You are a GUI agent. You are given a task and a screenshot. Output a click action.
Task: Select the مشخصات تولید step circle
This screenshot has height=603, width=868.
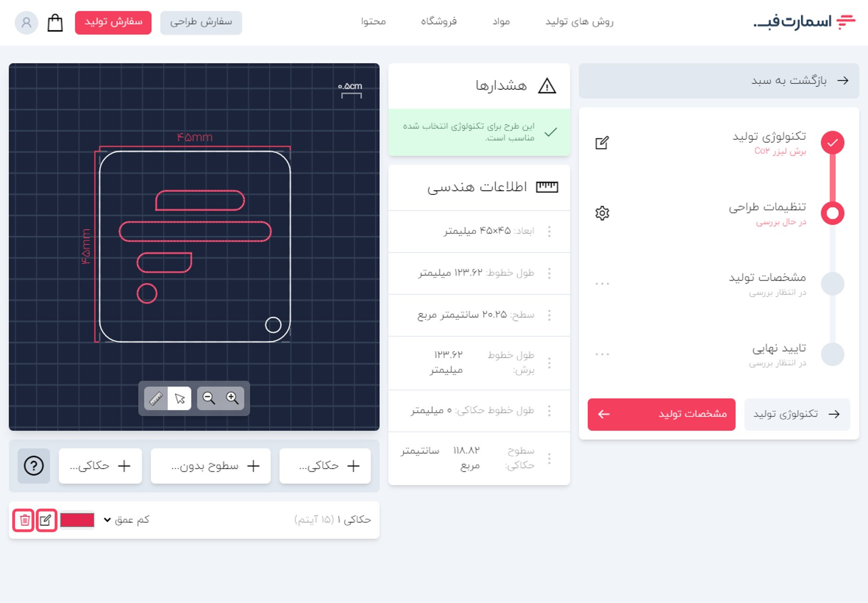(x=832, y=284)
